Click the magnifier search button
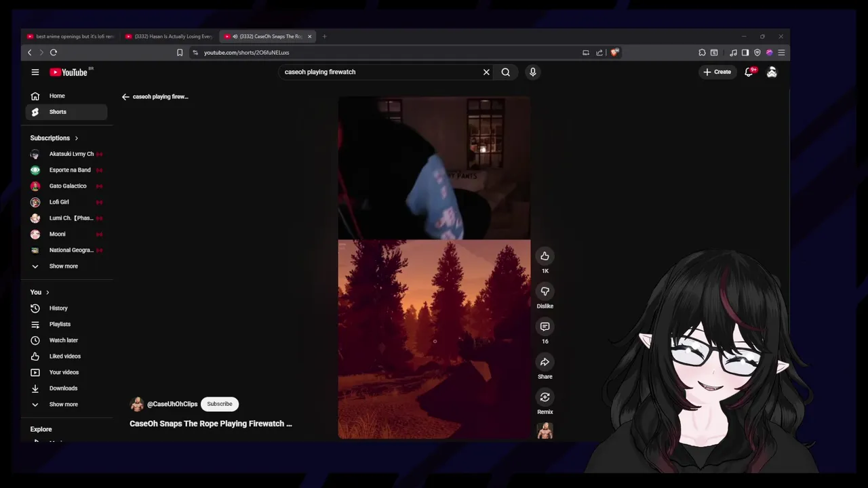The image size is (868, 488). click(506, 72)
